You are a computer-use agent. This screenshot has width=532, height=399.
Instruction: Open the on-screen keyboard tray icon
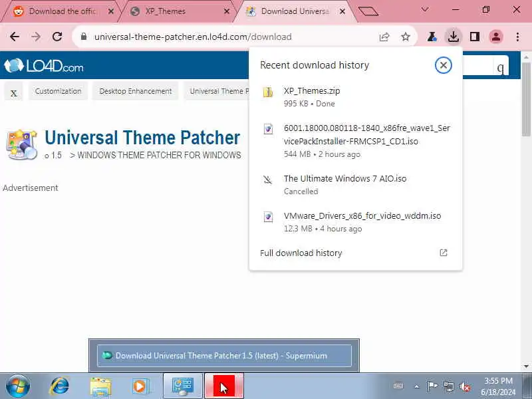pyautogui.click(x=398, y=386)
